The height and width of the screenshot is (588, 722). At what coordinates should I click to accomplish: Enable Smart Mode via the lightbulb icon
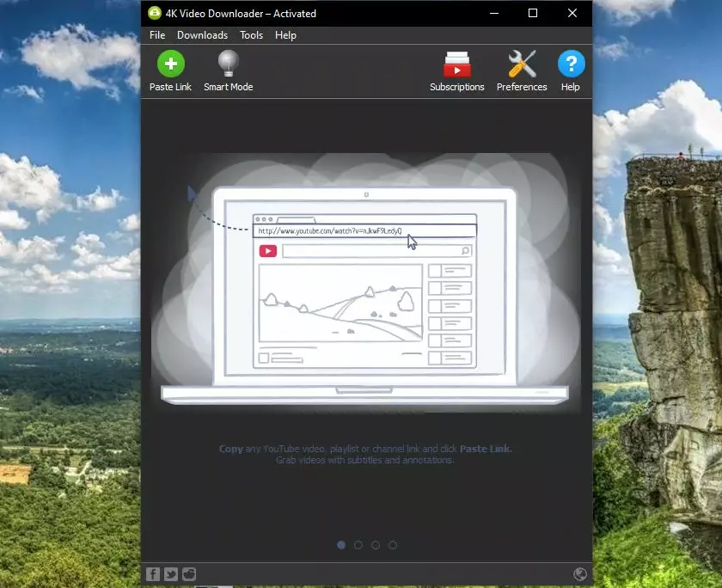point(228,65)
